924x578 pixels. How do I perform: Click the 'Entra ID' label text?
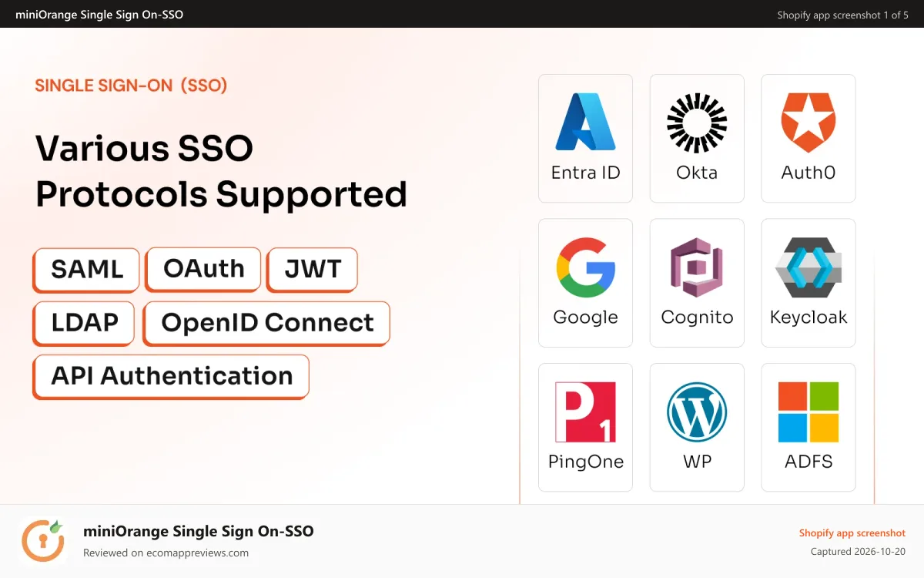585,173
